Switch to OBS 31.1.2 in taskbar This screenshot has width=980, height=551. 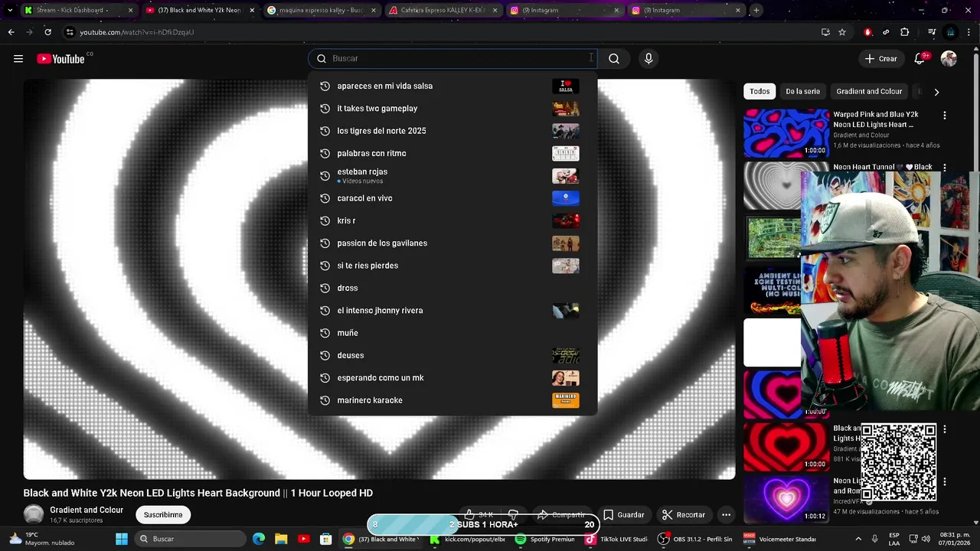coord(695,539)
